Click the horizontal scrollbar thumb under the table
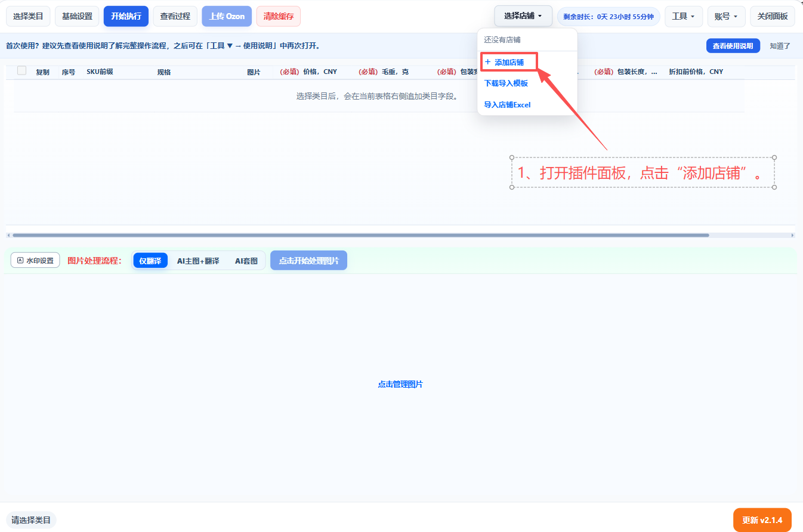Screen dimensions: 803x532 (x=360, y=235)
